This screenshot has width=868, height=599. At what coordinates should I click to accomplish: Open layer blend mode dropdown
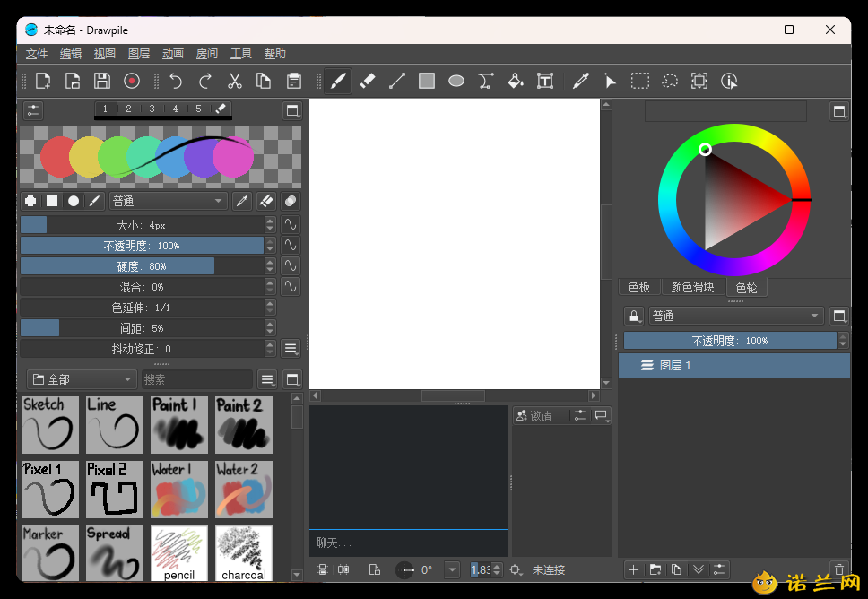click(736, 317)
